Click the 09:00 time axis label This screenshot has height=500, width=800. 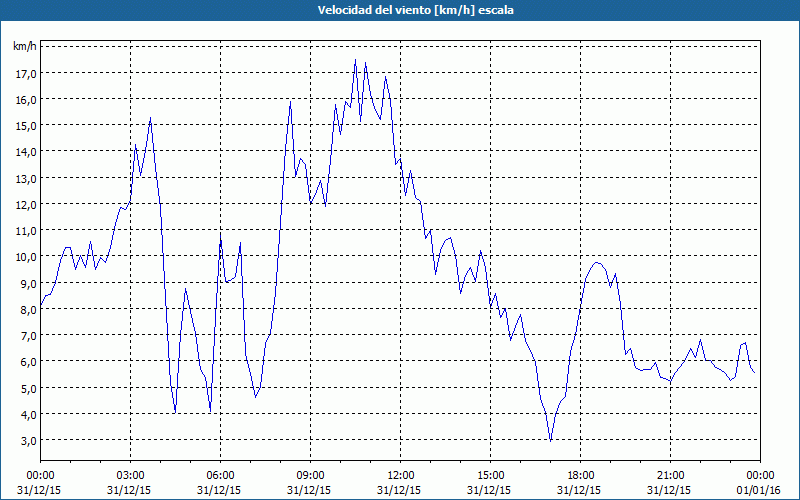310,476
